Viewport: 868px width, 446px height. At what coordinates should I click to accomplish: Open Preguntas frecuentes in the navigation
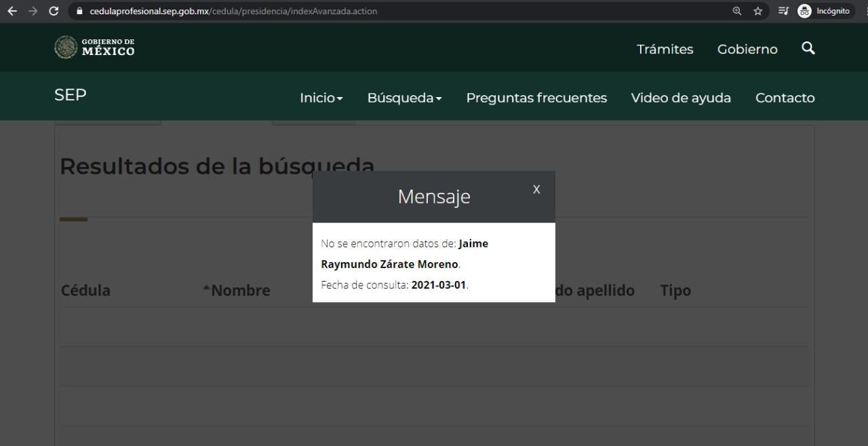(x=536, y=98)
